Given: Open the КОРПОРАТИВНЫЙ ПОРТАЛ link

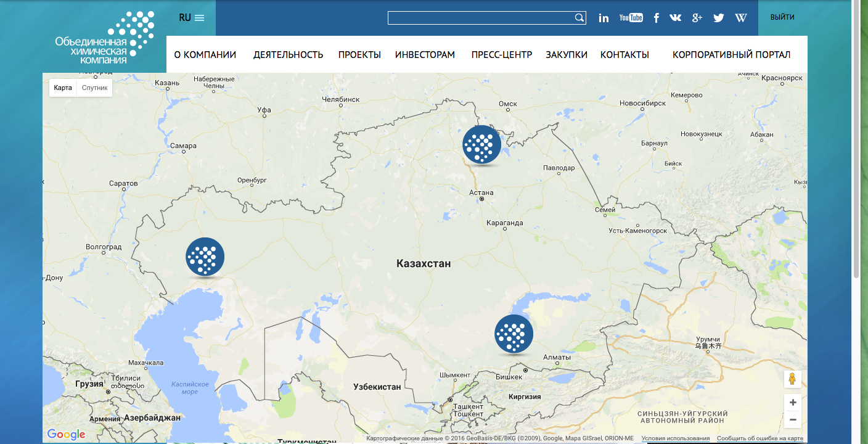Looking at the screenshot, I should (731, 55).
